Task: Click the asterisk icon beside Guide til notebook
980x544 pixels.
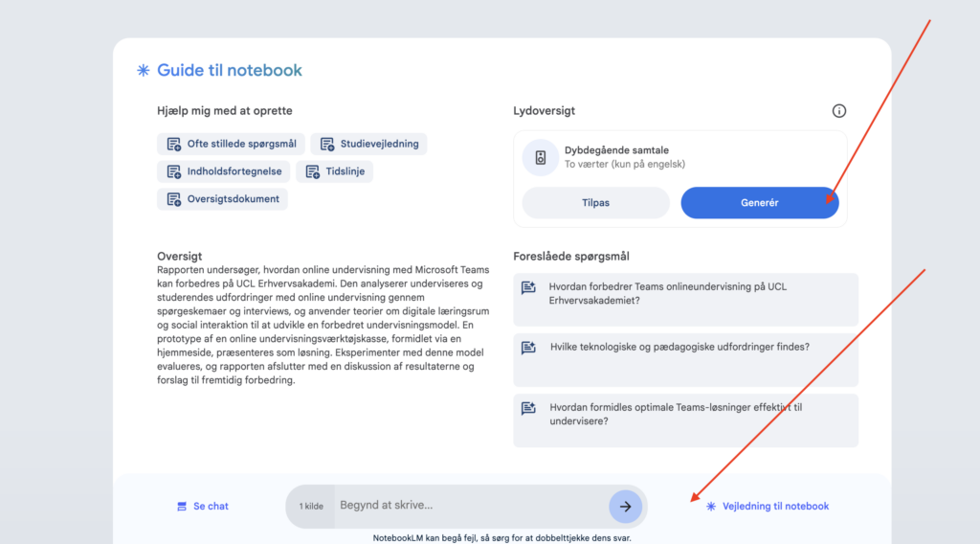Action: (x=144, y=70)
